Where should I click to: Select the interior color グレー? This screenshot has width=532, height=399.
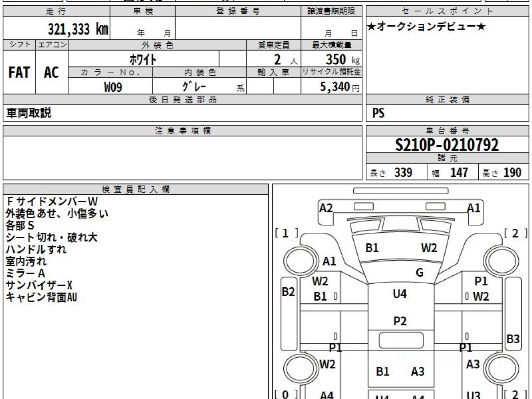(x=194, y=86)
